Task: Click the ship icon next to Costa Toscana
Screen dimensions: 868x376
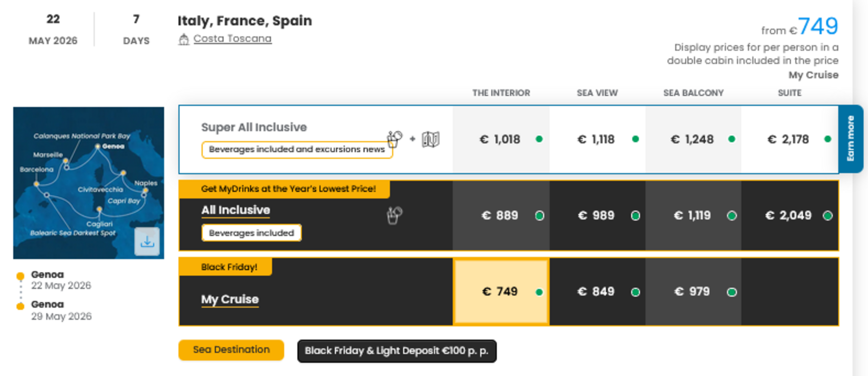Action: (184, 39)
